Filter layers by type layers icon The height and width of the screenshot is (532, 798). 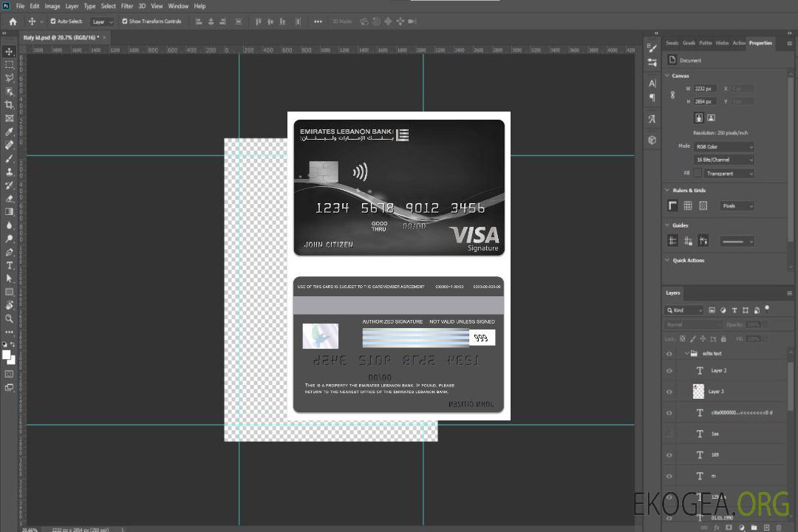click(734, 310)
